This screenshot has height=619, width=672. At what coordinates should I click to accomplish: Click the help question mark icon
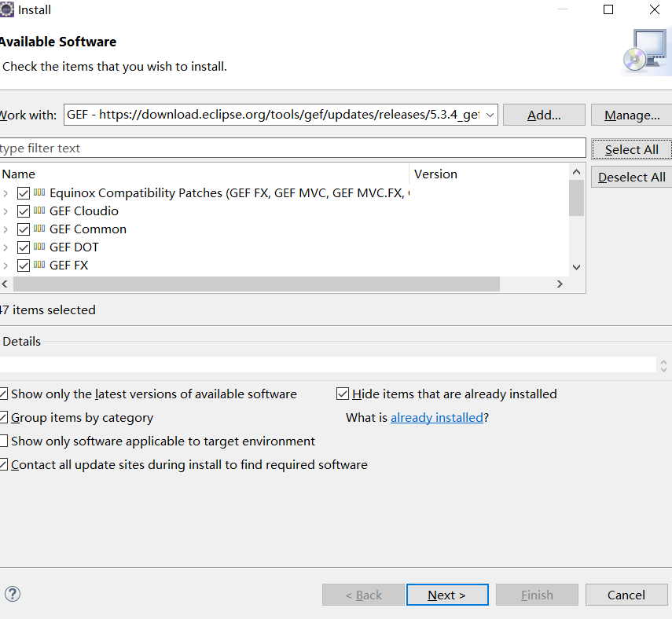13,594
